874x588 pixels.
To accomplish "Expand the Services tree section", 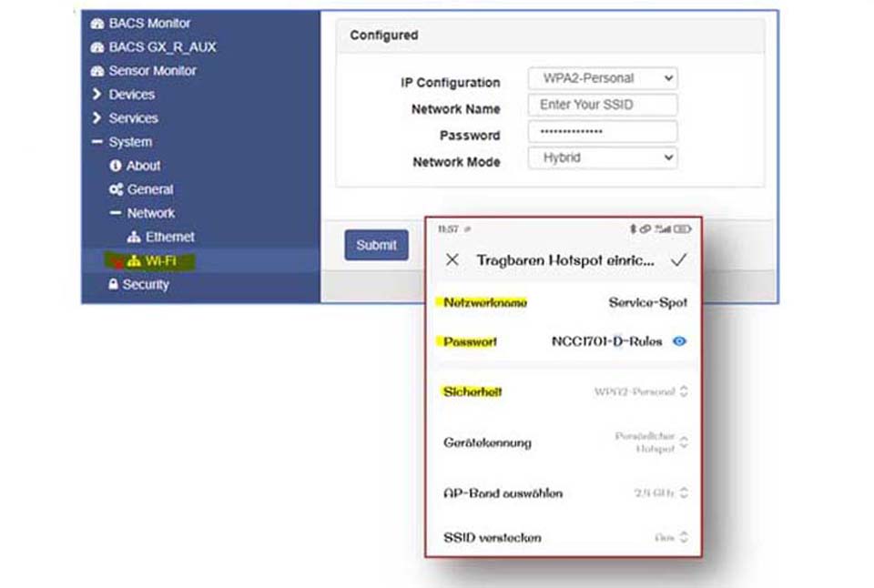I will tap(97, 117).
